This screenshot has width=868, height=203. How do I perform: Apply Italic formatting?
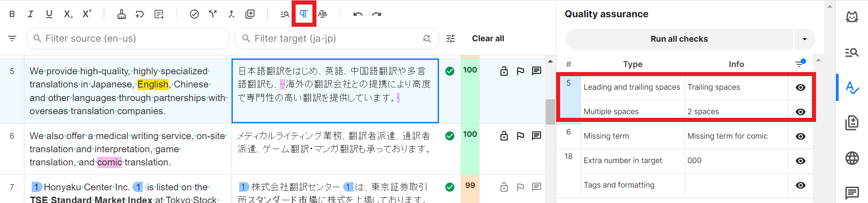pyautogui.click(x=30, y=14)
